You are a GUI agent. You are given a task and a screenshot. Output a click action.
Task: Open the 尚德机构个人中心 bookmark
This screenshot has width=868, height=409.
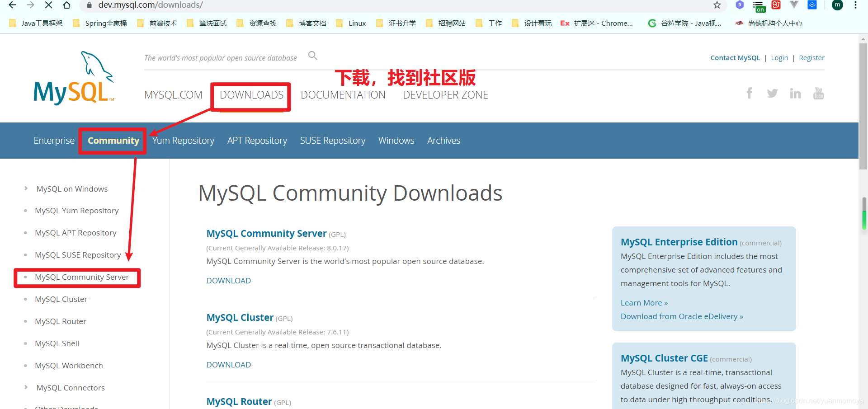pos(769,24)
